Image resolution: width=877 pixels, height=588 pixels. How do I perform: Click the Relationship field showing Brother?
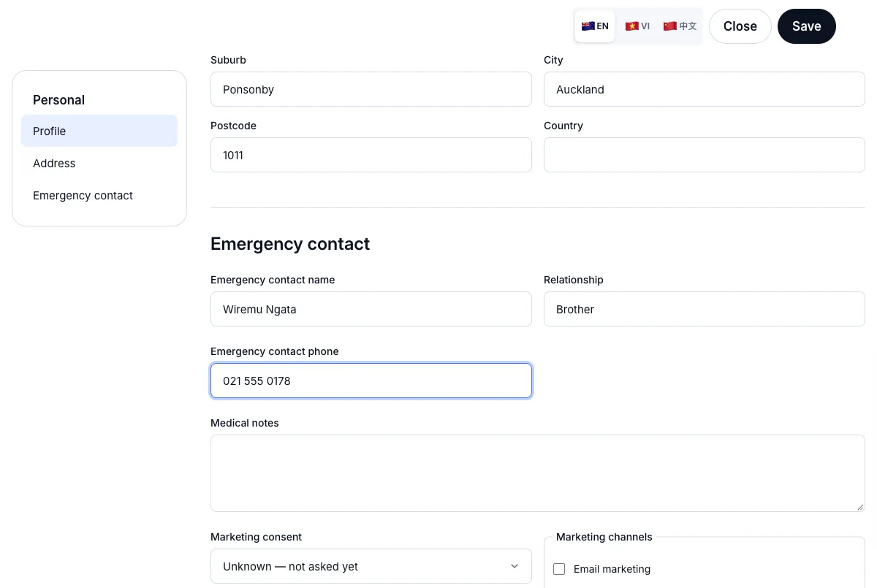(705, 309)
